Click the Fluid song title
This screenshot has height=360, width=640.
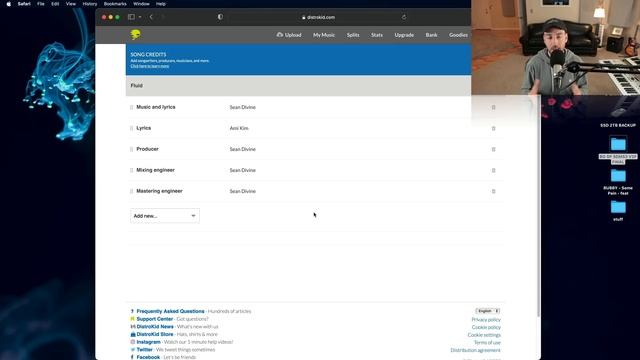[136, 86]
